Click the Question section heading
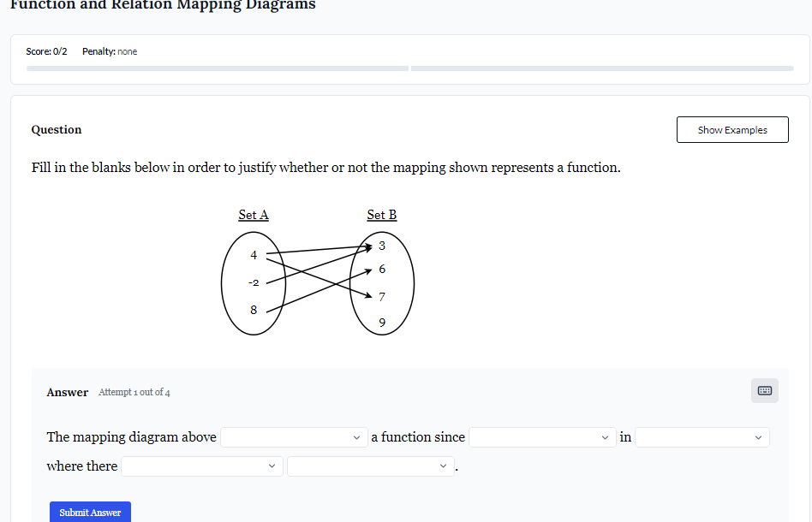The width and height of the screenshot is (812, 522). tap(56, 129)
